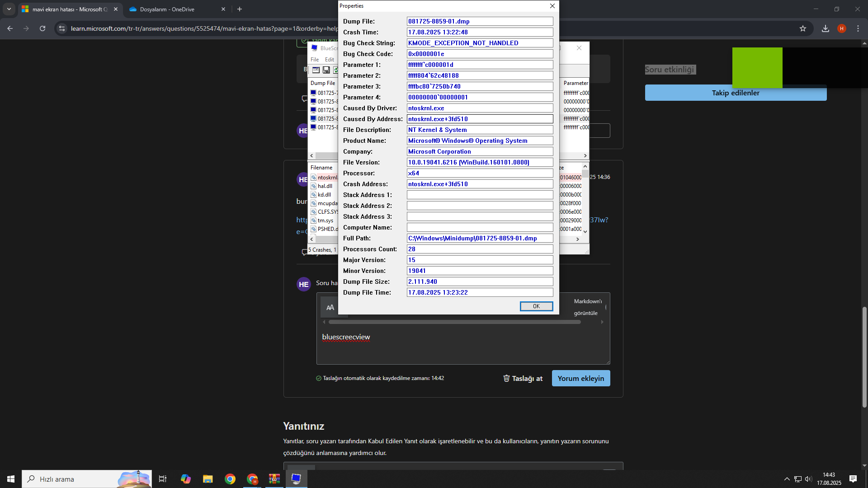Viewport: 868px width, 488px height.
Task: Open the Chrome profile avatar H
Action: coord(842,28)
